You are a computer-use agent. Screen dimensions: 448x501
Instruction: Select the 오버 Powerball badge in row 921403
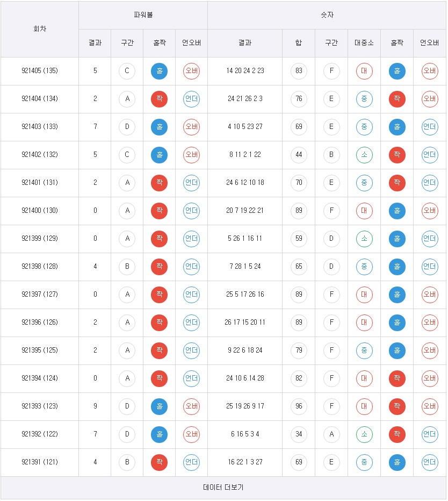click(192, 127)
